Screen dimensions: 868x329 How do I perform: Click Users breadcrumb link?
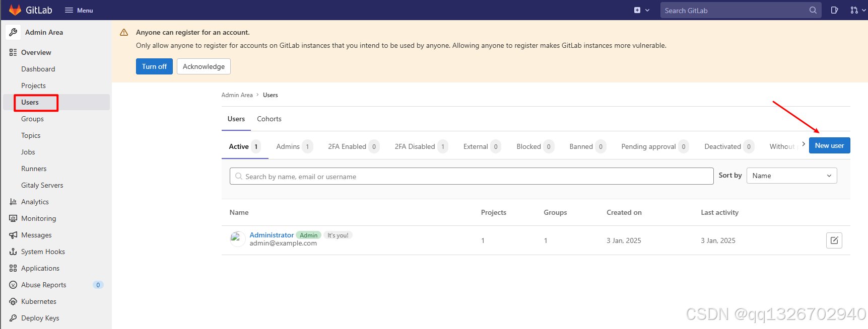click(x=270, y=95)
